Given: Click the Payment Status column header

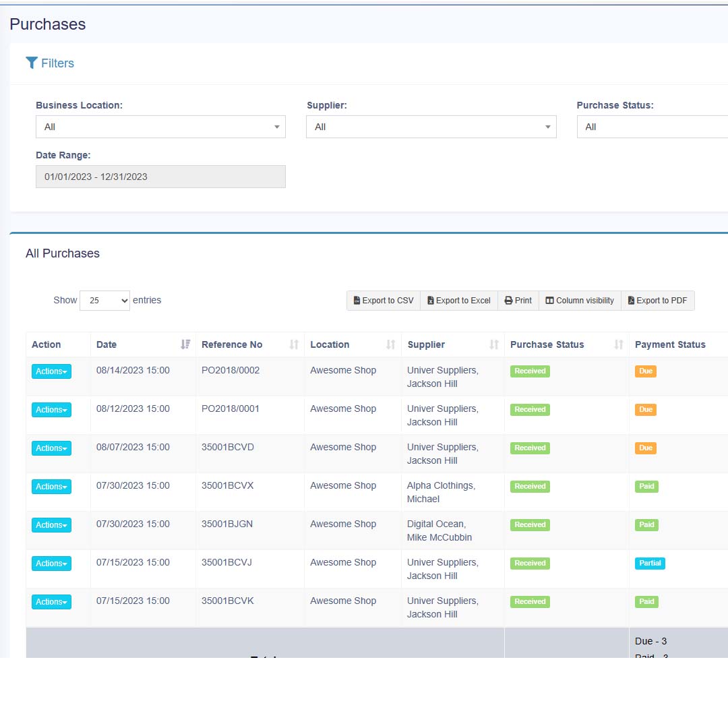Looking at the screenshot, I should pyautogui.click(x=670, y=344).
